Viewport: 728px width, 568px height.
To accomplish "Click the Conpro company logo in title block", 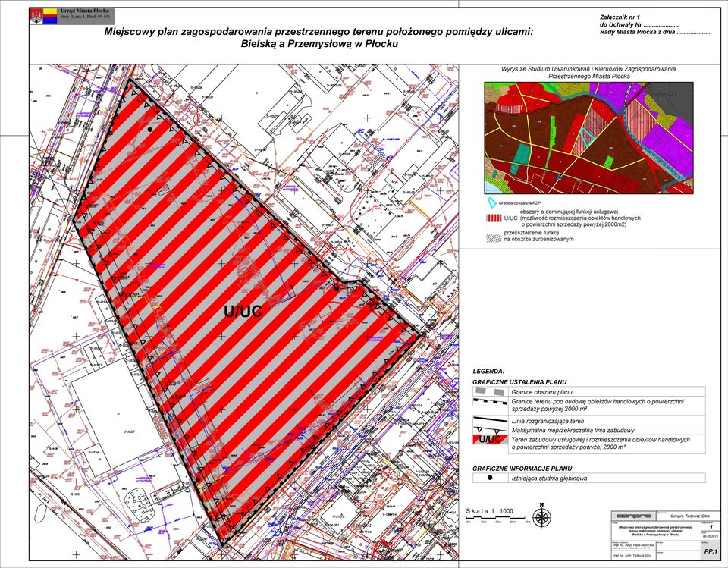I will pos(634,516).
